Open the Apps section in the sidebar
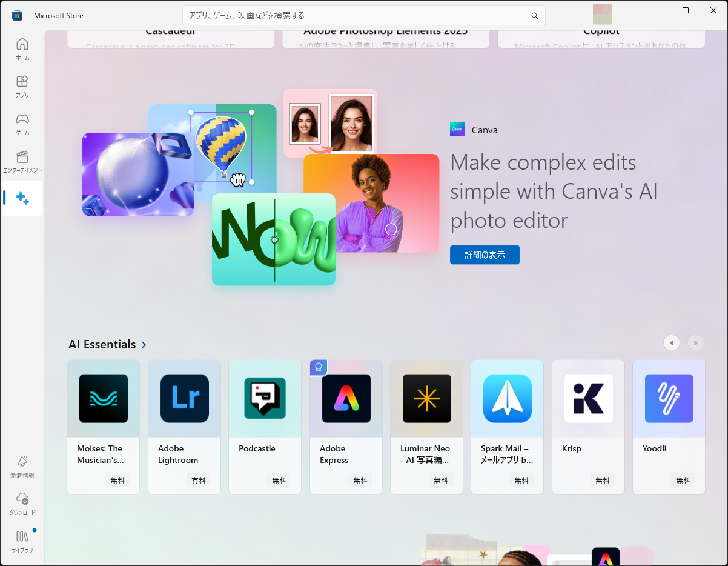The height and width of the screenshot is (566, 728). click(22, 87)
